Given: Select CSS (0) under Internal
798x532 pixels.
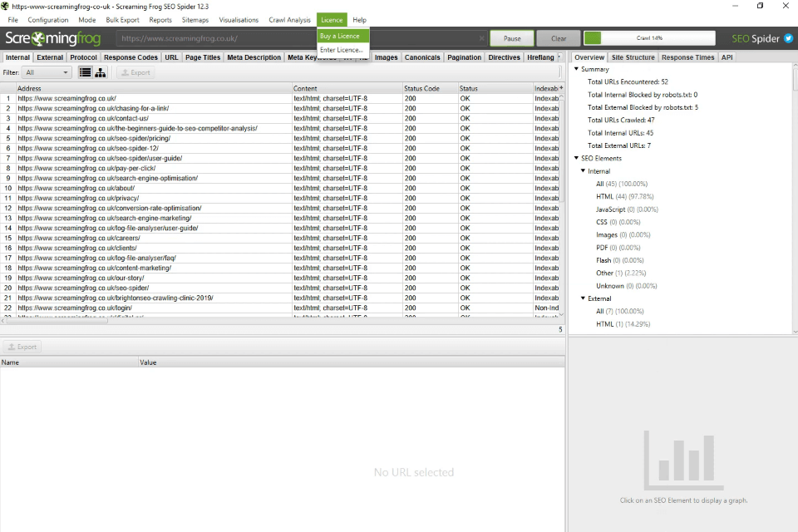Looking at the screenshot, I should pos(618,222).
